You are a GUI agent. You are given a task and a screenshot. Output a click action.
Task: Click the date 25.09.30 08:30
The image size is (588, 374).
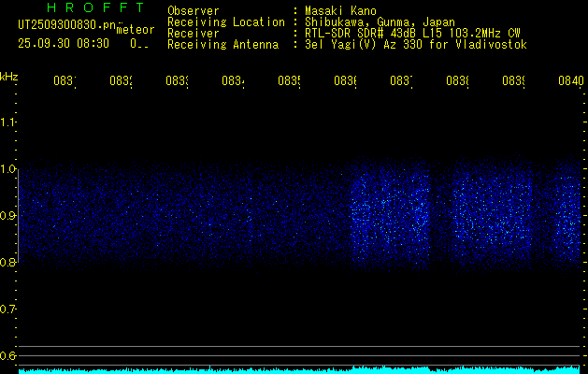(64, 44)
